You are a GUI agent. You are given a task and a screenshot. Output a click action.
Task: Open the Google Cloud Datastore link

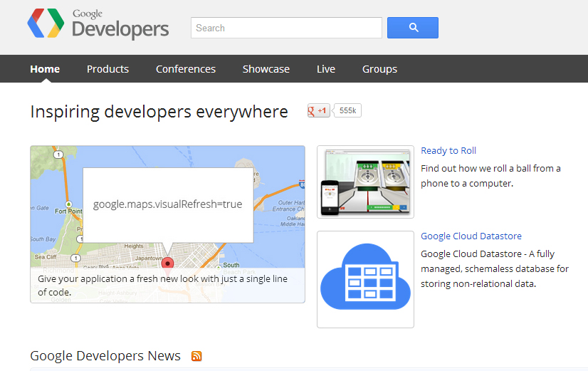pyautogui.click(x=471, y=236)
